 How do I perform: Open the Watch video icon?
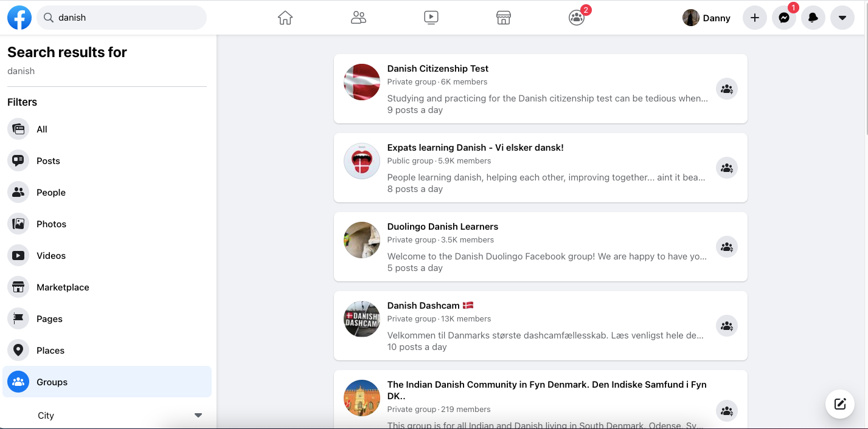431,18
